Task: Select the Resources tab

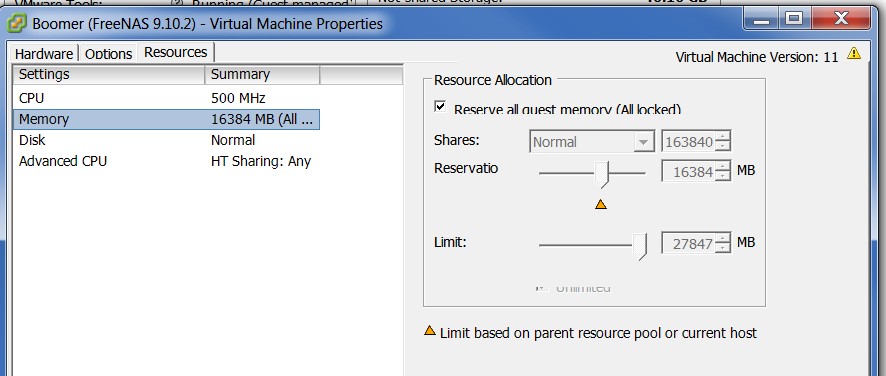Action: click(176, 52)
